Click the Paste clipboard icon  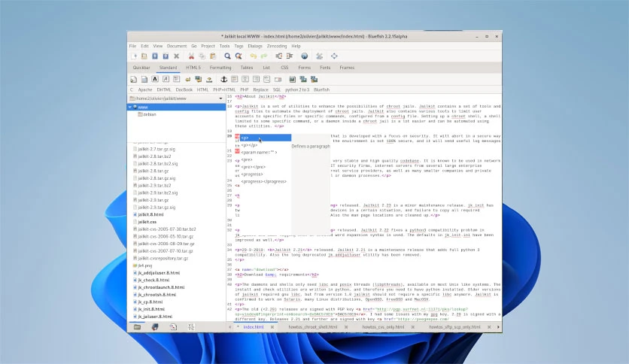click(x=213, y=56)
